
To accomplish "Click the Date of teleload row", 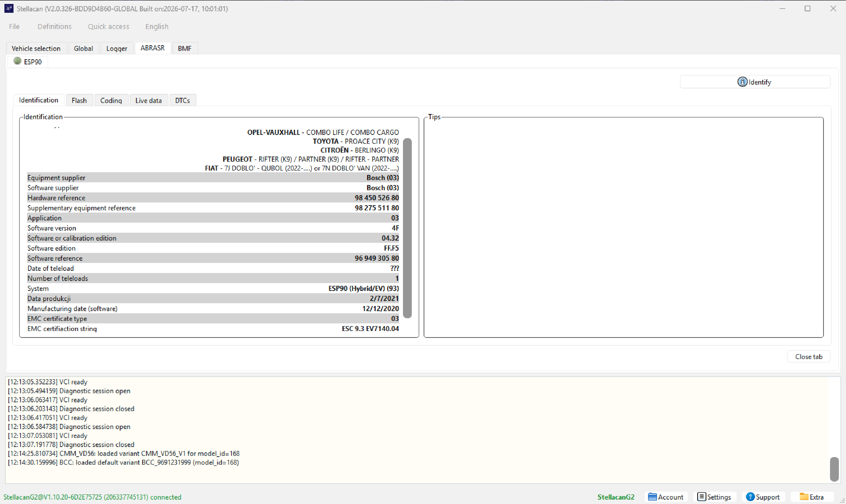I will [x=213, y=268].
